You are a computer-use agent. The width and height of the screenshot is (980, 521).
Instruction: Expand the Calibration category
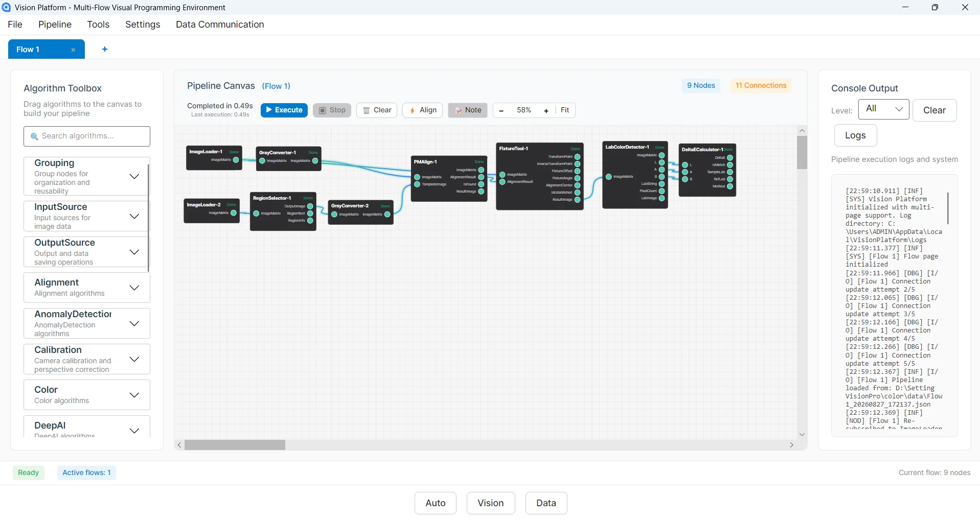pyautogui.click(x=134, y=359)
